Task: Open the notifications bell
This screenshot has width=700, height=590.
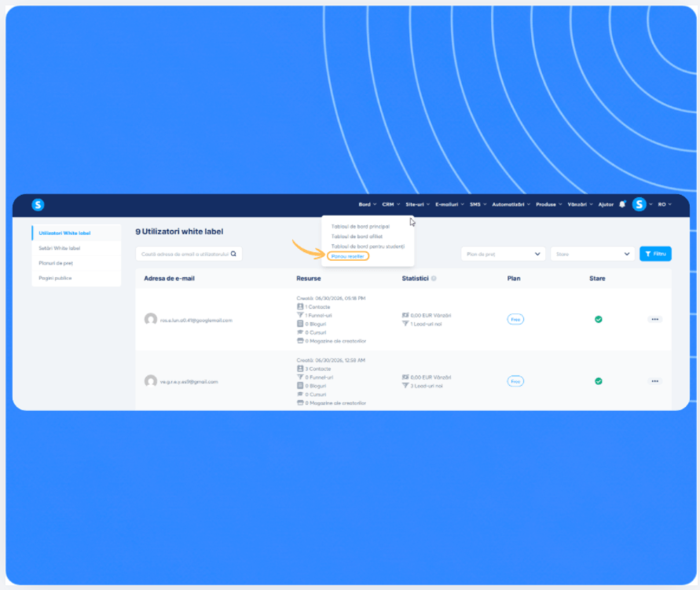Action: (x=622, y=204)
